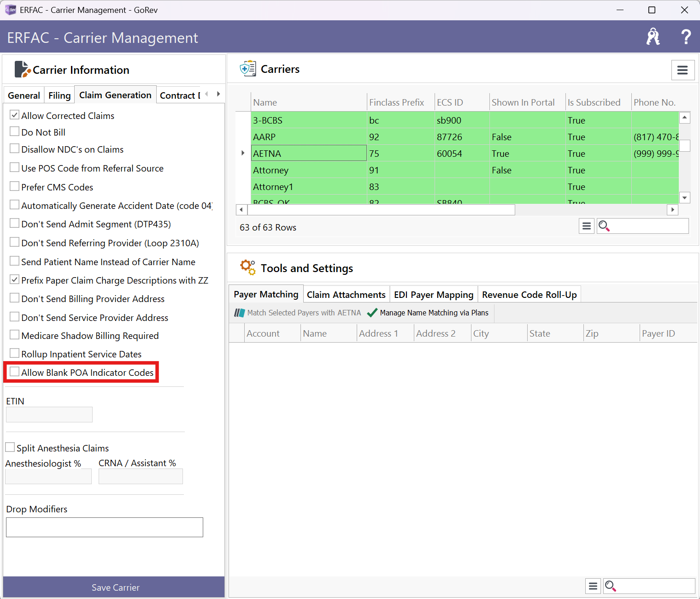Click the Save Carrier button
The height and width of the screenshot is (599, 700).
[114, 587]
